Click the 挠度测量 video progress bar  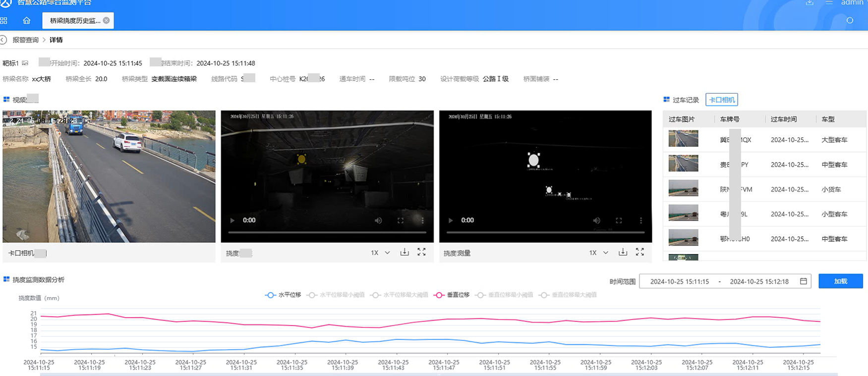pos(545,232)
